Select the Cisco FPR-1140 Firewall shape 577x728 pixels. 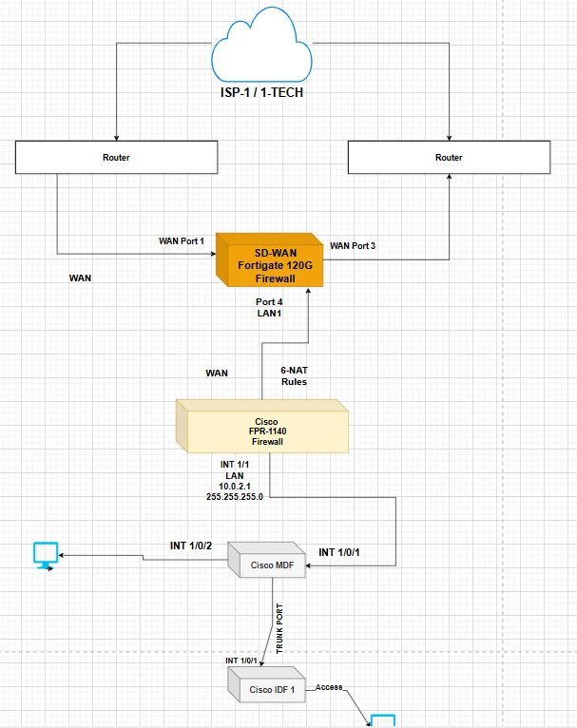point(262,426)
